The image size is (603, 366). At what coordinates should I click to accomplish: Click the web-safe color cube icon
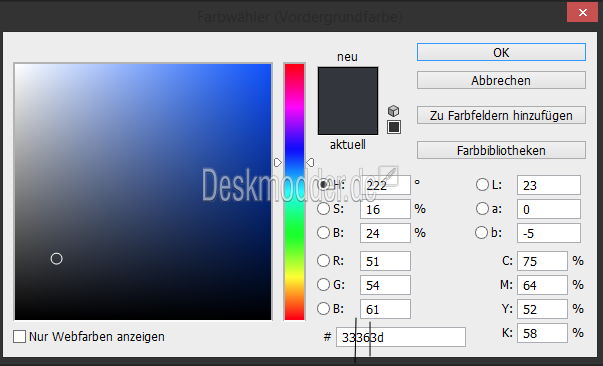[x=393, y=111]
